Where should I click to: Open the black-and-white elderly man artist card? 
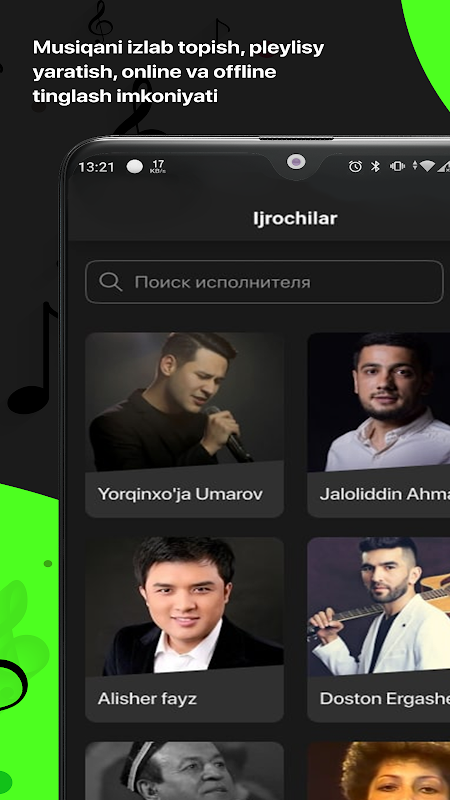(x=184, y=771)
